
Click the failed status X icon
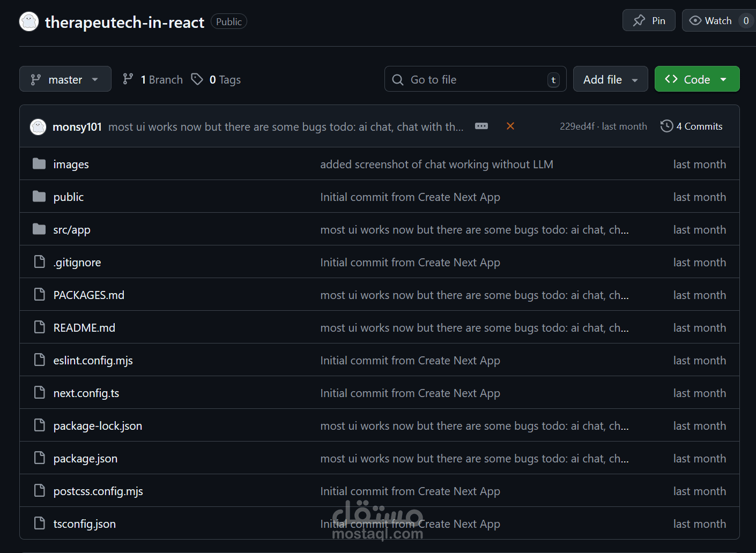click(510, 126)
